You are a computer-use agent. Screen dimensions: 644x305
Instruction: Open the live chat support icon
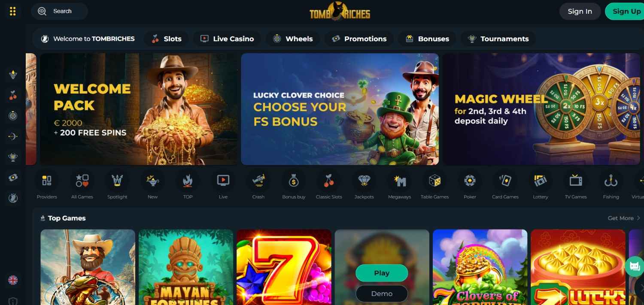click(635, 267)
